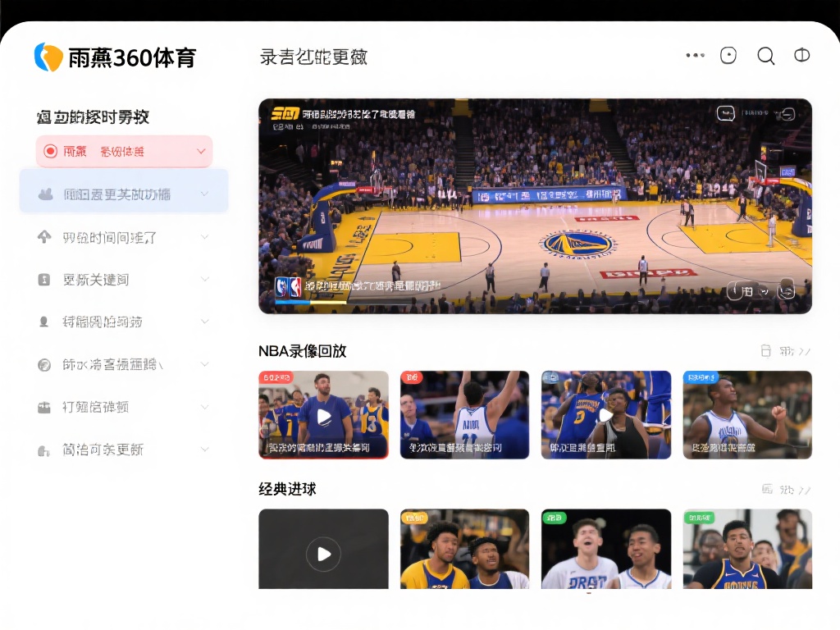Expand the red highlighted sidebar dropdown chevron
The height and width of the screenshot is (630, 840).
tap(201, 152)
